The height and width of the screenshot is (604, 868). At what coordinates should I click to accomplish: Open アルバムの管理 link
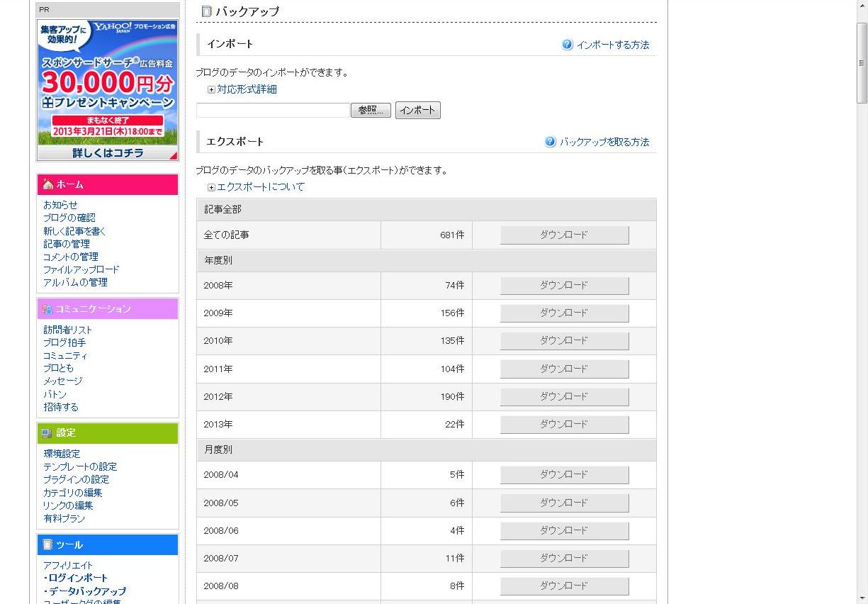pyautogui.click(x=75, y=282)
